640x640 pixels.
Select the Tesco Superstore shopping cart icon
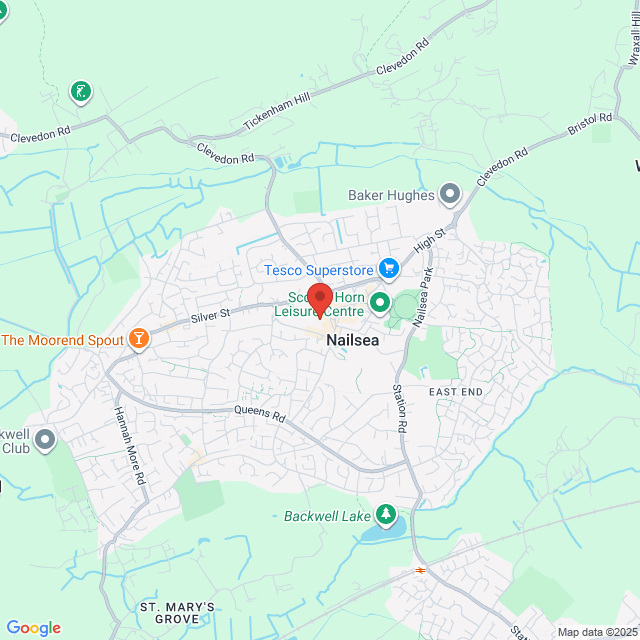pos(389,269)
